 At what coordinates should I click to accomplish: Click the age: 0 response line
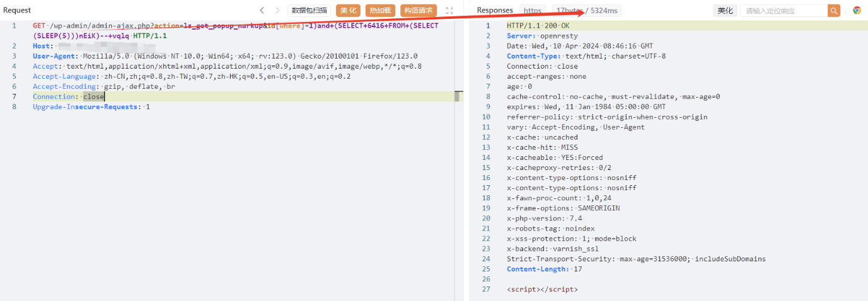pos(519,86)
